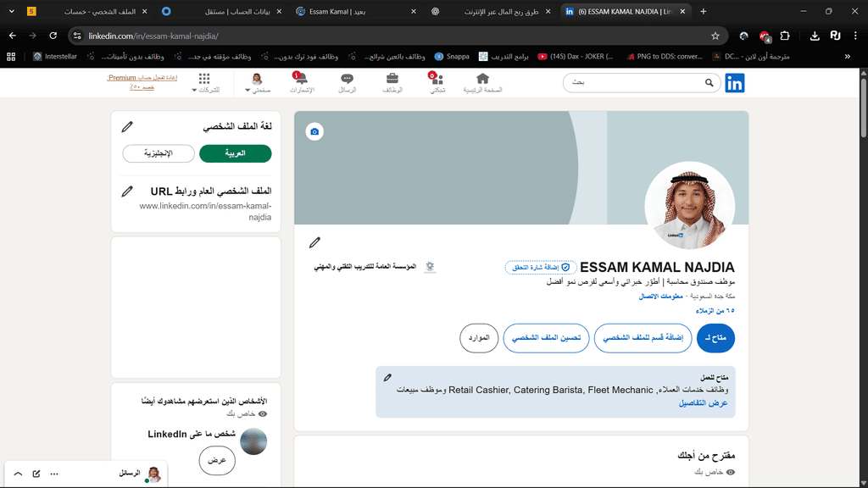Click the عرض button for LinkedIn member

point(217,460)
